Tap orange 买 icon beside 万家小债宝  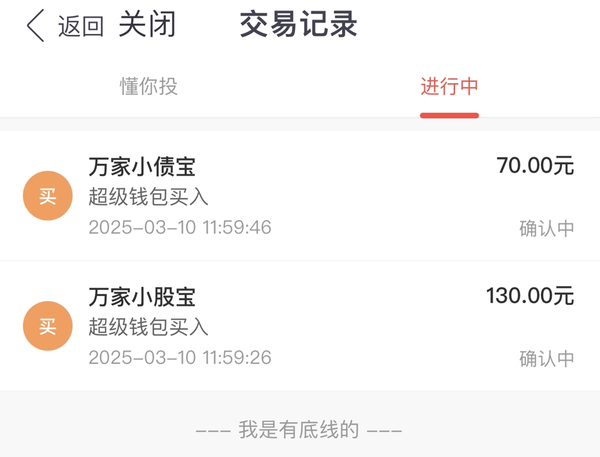coord(48,196)
